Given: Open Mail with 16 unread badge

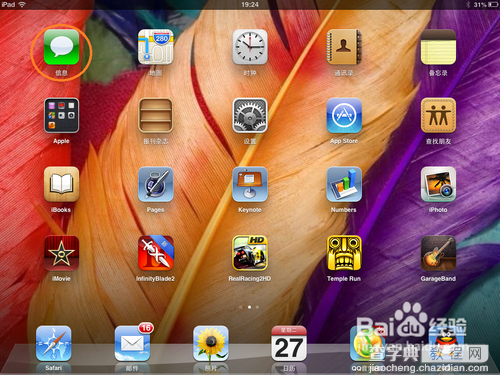Looking at the screenshot, I should pyautogui.click(x=133, y=343).
